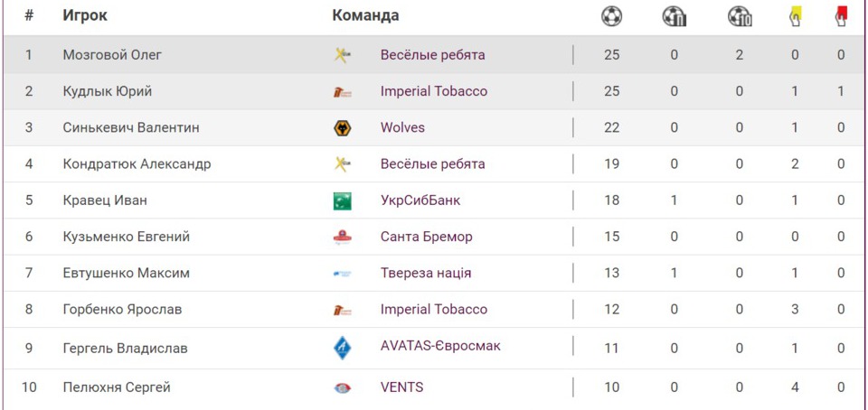
Task: Click the Команда column header
Action: [x=365, y=15]
